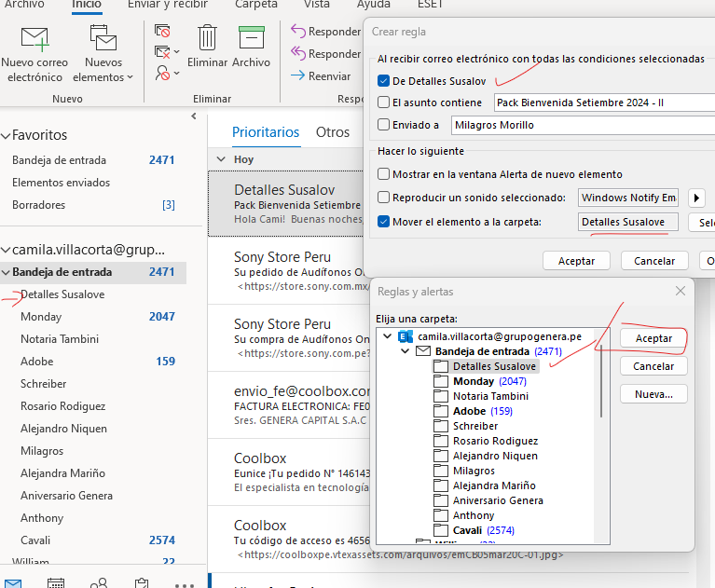Collapse Bandeja de entrada in folder picker
Image resolution: width=715 pixels, height=588 pixels.
click(x=405, y=351)
